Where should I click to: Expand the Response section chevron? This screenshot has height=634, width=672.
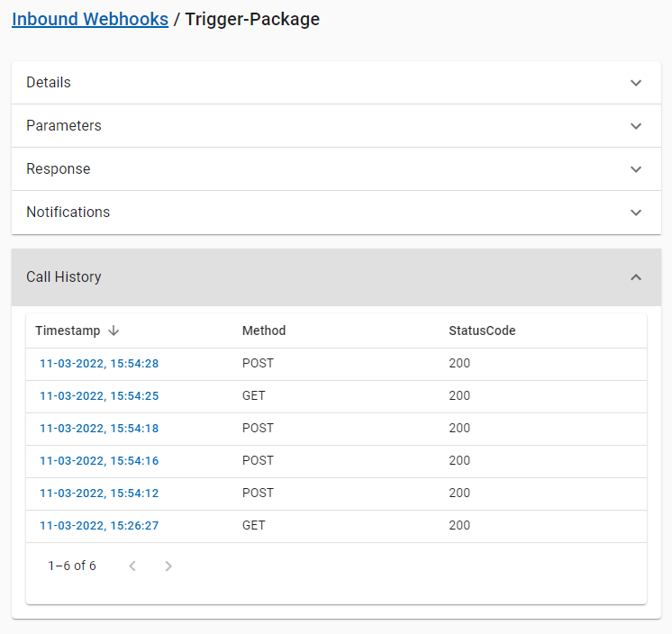pos(636,169)
